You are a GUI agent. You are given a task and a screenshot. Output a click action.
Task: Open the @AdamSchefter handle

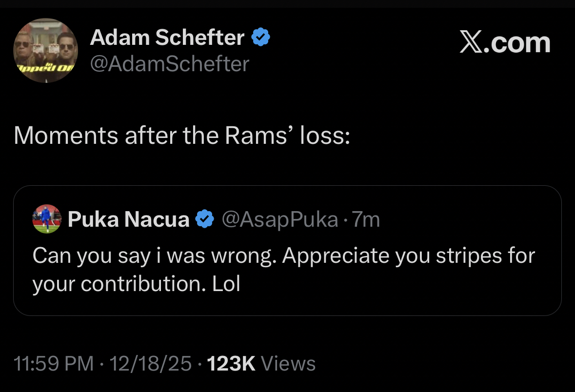point(169,64)
